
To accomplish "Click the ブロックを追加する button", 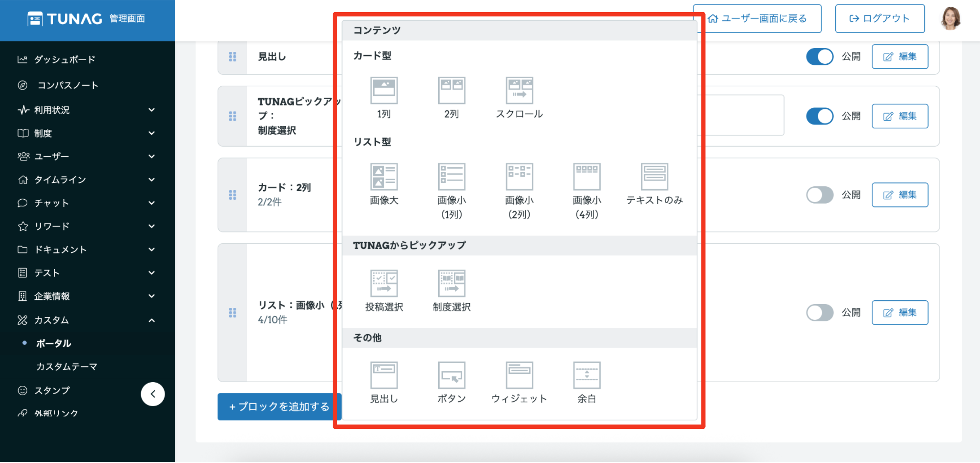I will pyautogui.click(x=279, y=407).
